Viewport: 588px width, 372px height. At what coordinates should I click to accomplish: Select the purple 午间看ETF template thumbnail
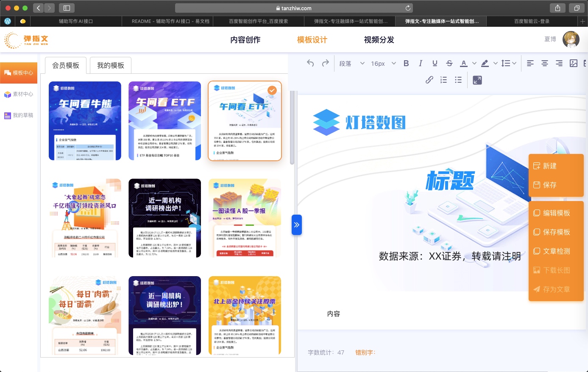pyautogui.click(x=164, y=121)
